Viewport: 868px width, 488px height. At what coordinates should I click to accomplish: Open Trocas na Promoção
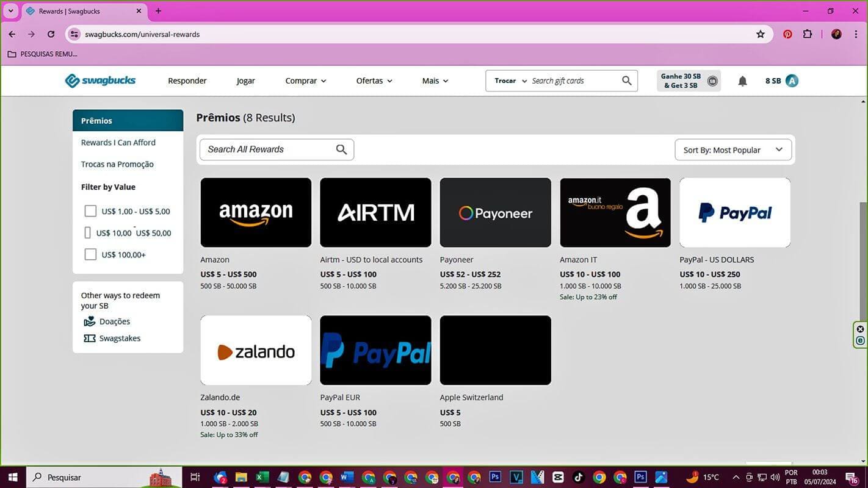(117, 164)
